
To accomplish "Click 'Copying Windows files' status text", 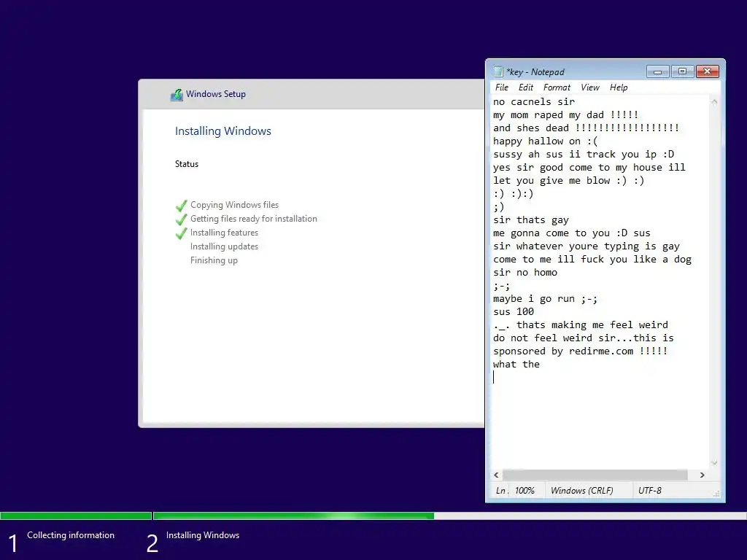I will [234, 205].
